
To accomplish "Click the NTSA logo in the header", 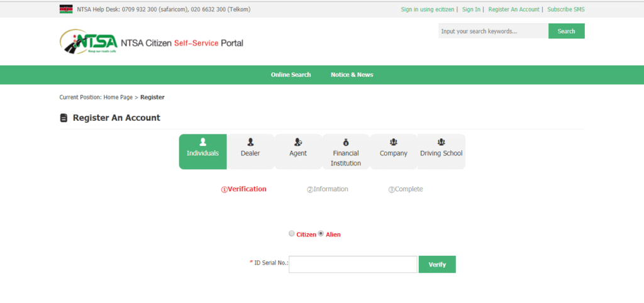I will pyautogui.click(x=89, y=42).
